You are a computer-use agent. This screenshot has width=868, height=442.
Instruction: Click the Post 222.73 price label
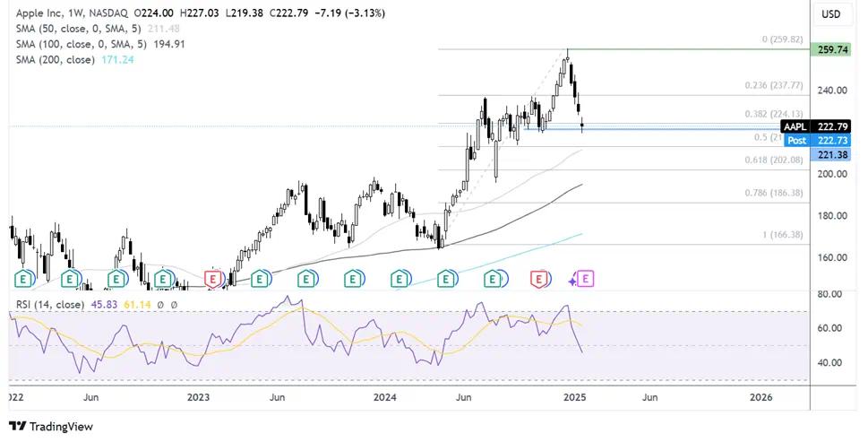pos(818,141)
